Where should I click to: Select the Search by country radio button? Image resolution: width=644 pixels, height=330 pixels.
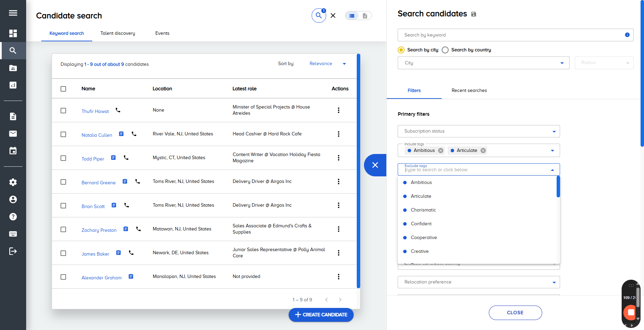pos(445,50)
